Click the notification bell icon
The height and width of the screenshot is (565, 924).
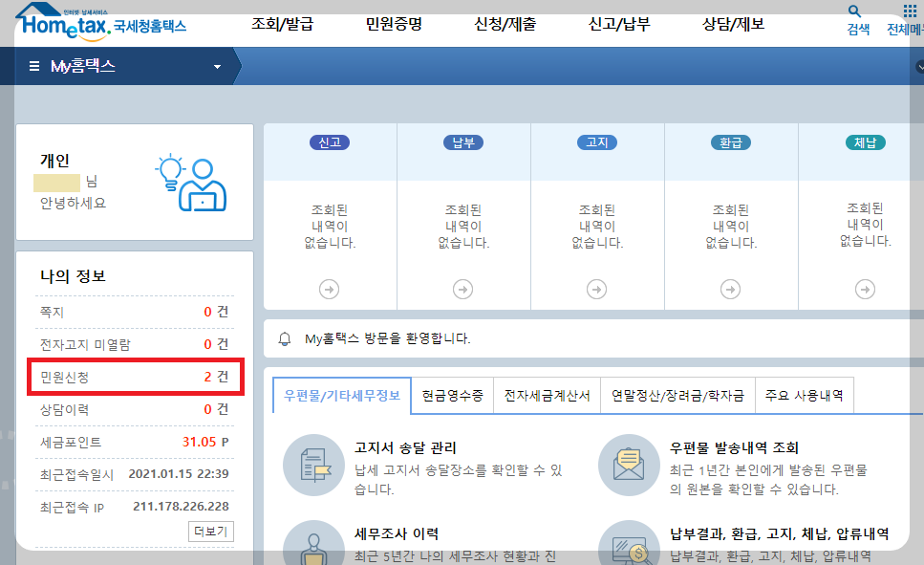pyautogui.click(x=285, y=338)
